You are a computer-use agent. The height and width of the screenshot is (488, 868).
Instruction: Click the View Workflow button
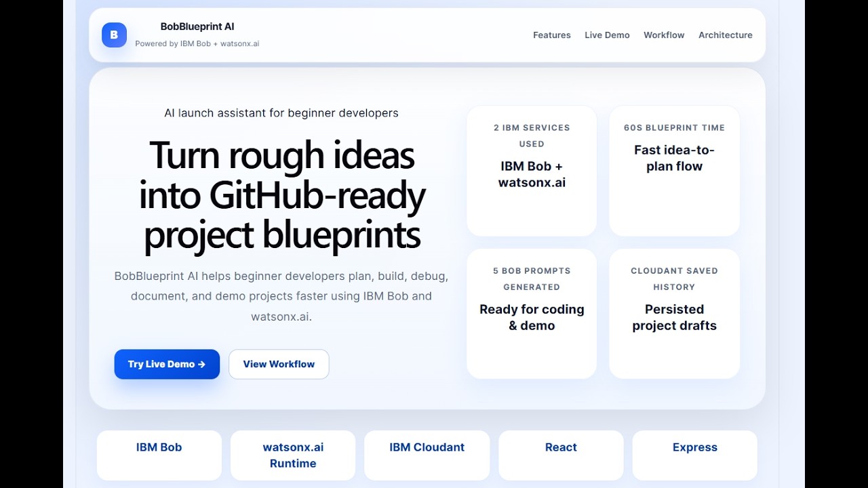click(279, 364)
